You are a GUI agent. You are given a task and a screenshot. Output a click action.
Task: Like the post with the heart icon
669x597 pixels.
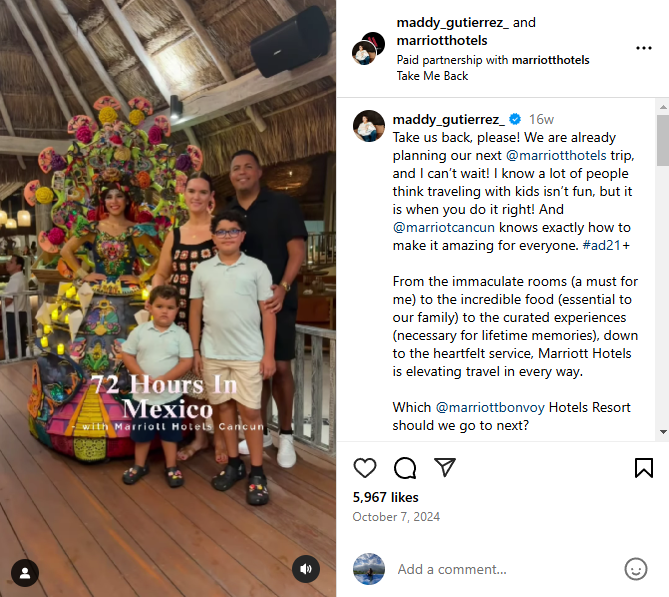point(365,468)
